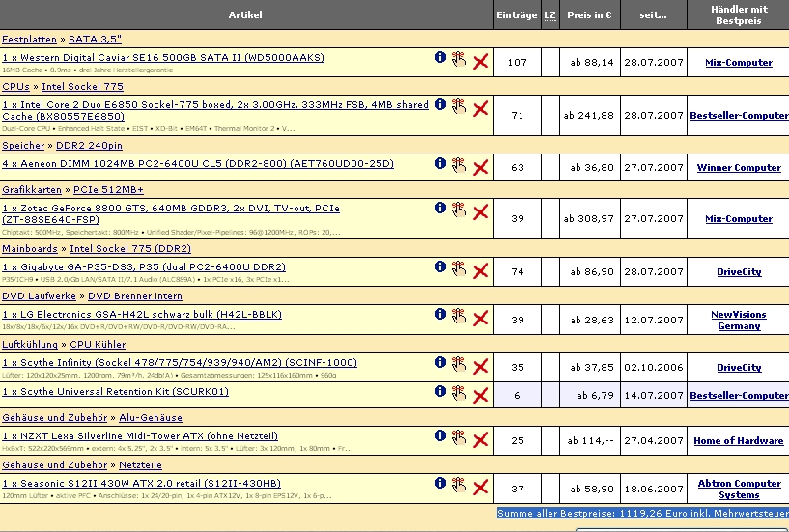Open Gigabyte GA-P35-DS3 product link
Screen dimensions: 789x532
(x=144, y=266)
